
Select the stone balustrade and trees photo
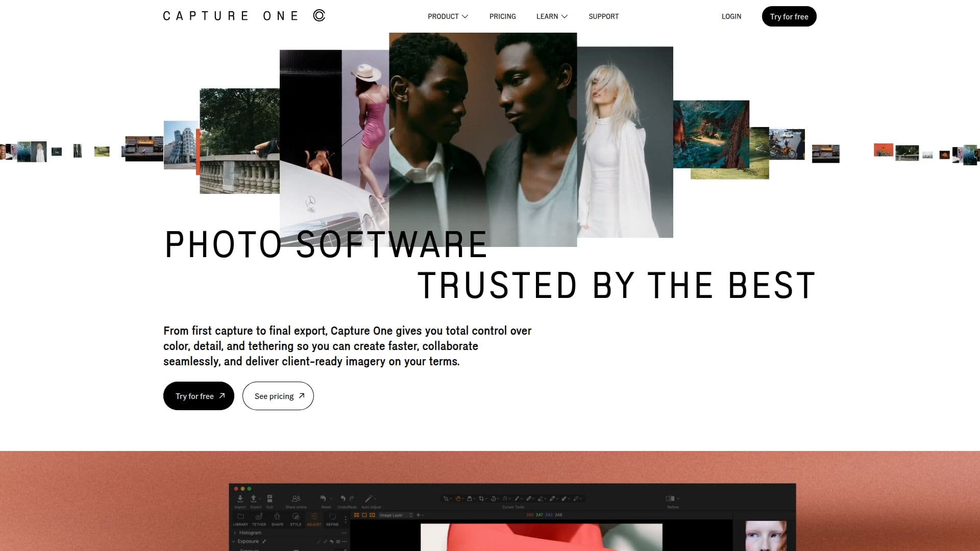239,141
